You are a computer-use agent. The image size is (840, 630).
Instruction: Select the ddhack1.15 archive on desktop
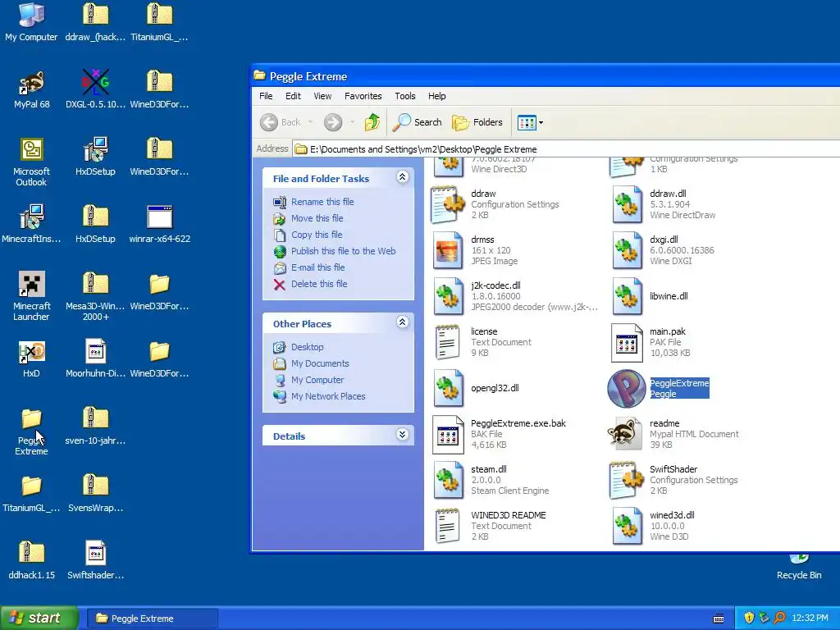[31, 559]
